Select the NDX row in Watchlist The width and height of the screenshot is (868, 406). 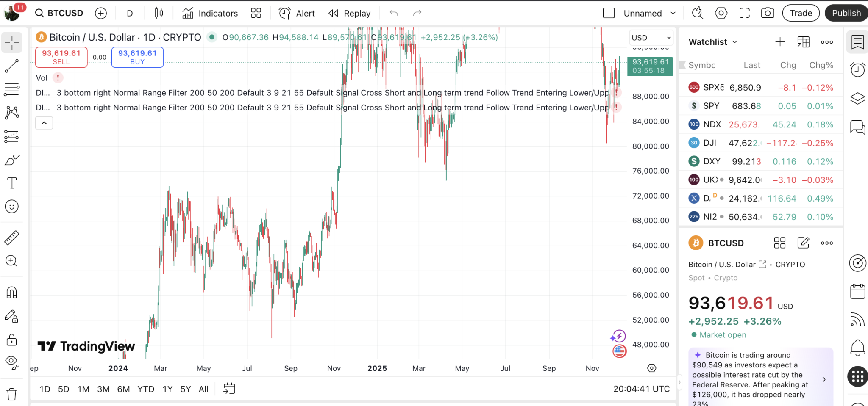coord(761,124)
